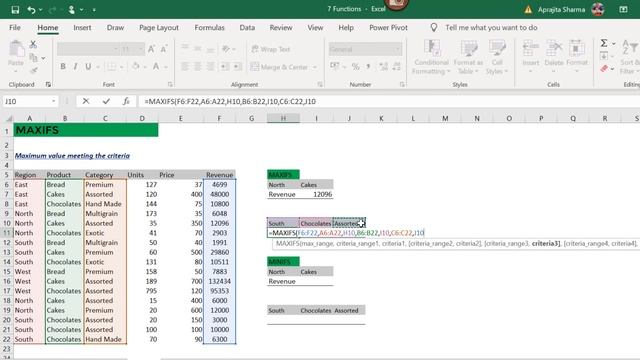Click Ribbon Display Options icon
The image size is (640, 360).
623,9
